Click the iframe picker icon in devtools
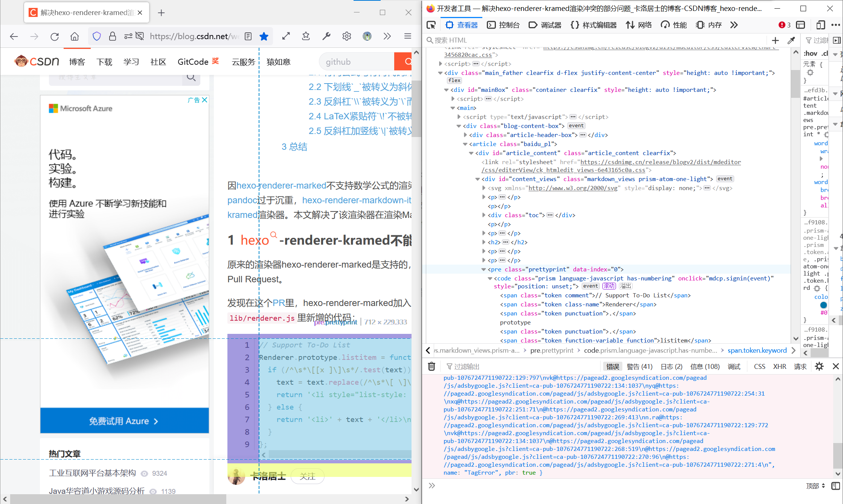Screen dimensions: 843x504 801,25
